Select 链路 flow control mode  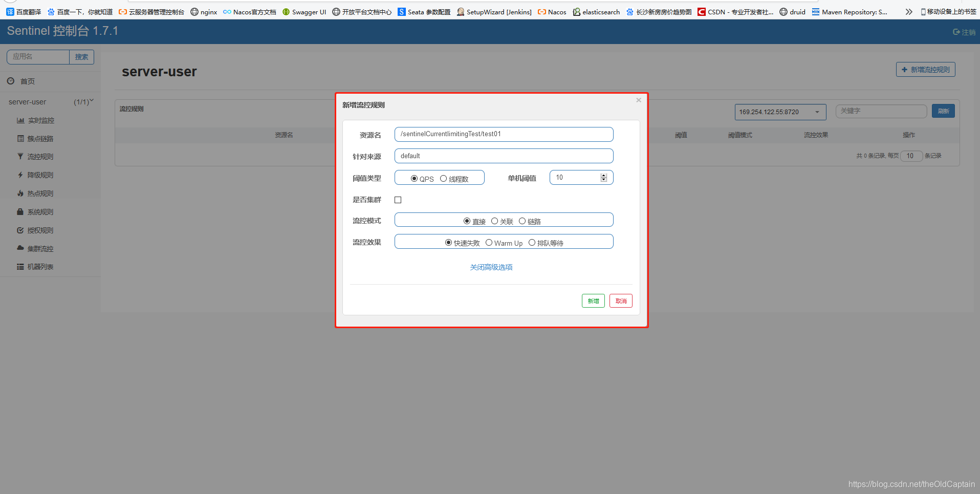pyautogui.click(x=522, y=221)
